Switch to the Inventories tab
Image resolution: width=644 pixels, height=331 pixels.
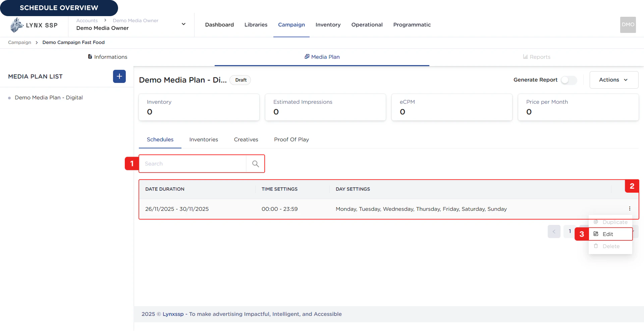coord(204,139)
